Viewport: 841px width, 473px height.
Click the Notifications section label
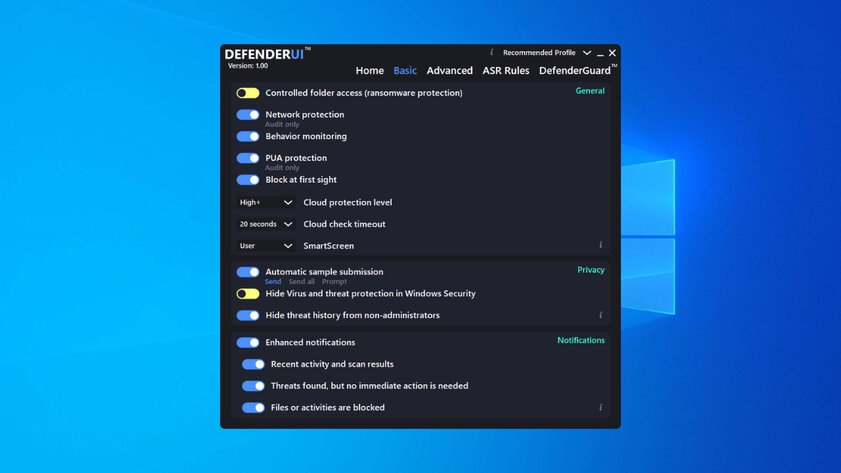581,341
